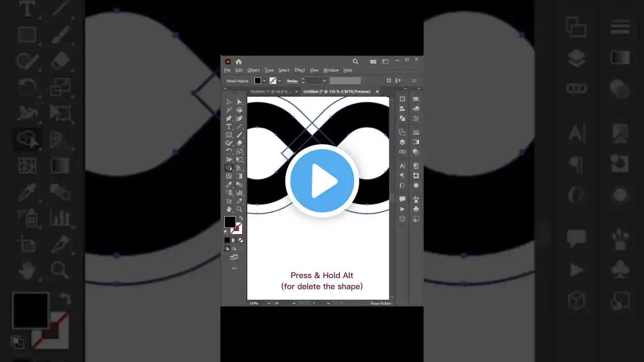Screen dimensions: 644x362
Task: Set paint mode to Color
Action: [x=227, y=240]
